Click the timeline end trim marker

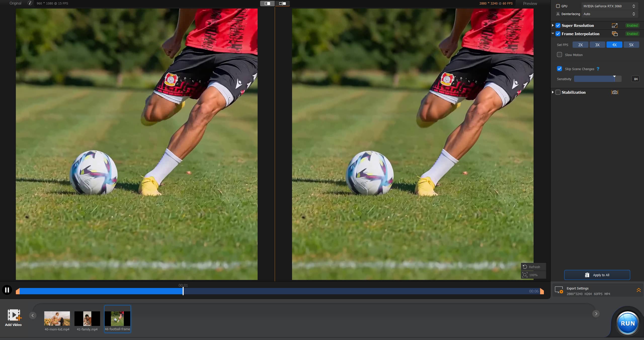click(542, 291)
